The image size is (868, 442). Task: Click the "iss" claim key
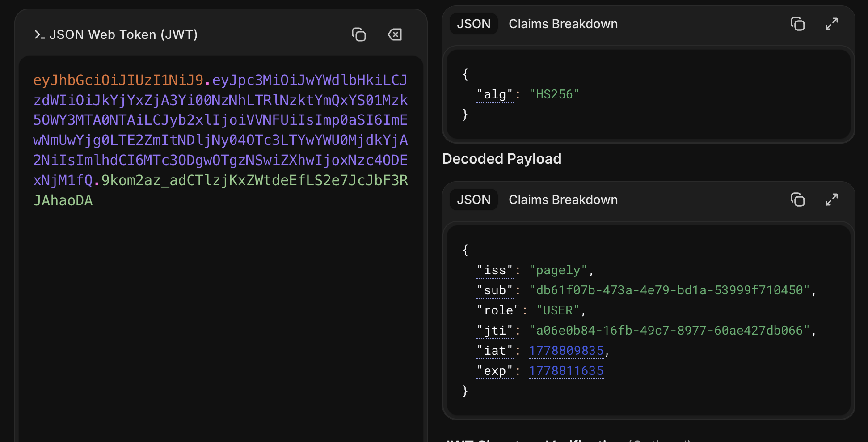495,270
